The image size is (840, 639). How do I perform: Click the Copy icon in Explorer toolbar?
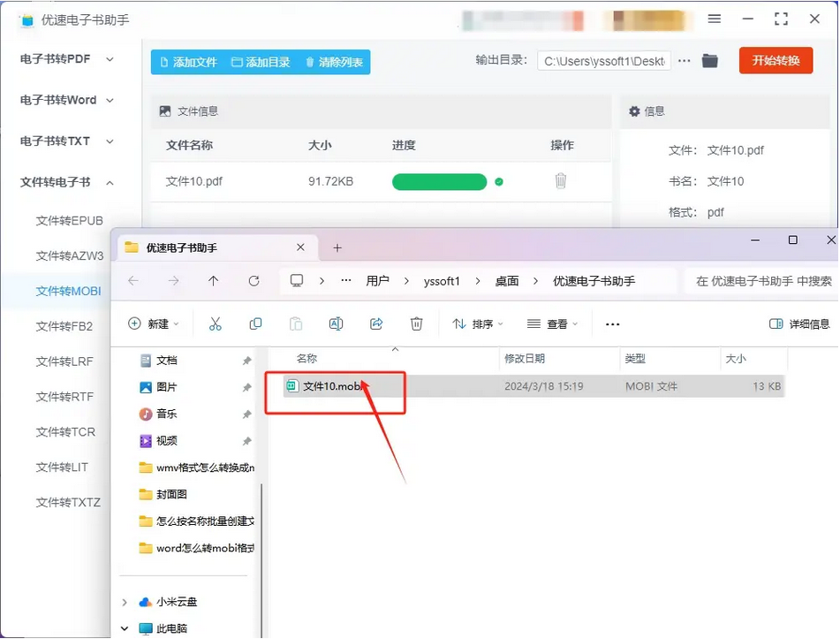coord(255,323)
